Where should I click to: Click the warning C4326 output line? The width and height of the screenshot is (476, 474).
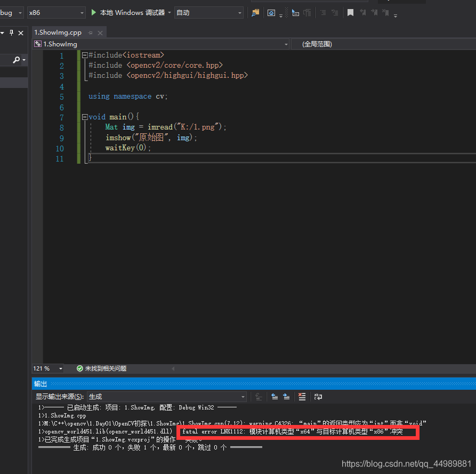click(x=232, y=423)
